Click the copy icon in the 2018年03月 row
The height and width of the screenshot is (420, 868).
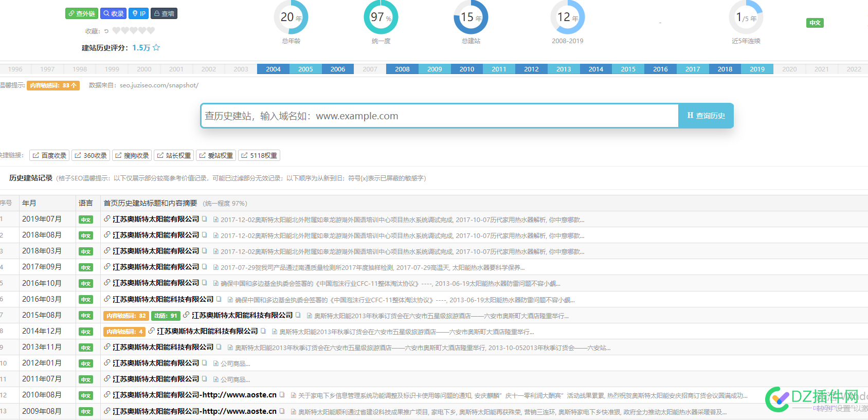tap(205, 251)
